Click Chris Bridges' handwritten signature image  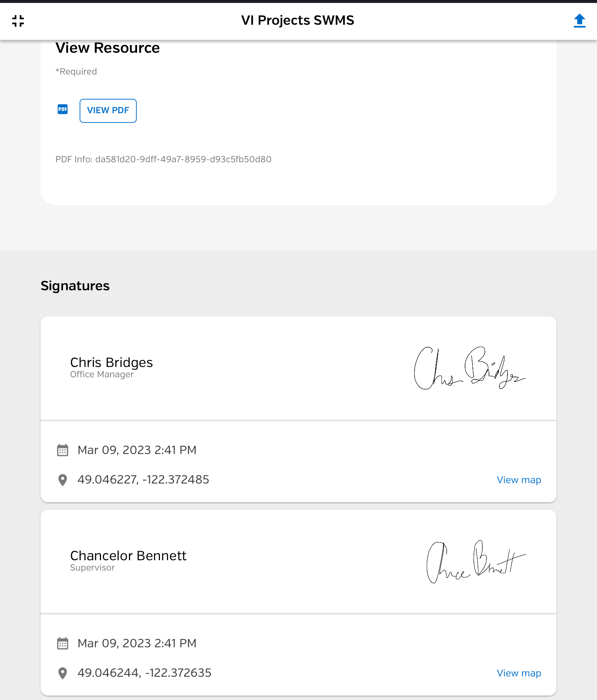470,368
